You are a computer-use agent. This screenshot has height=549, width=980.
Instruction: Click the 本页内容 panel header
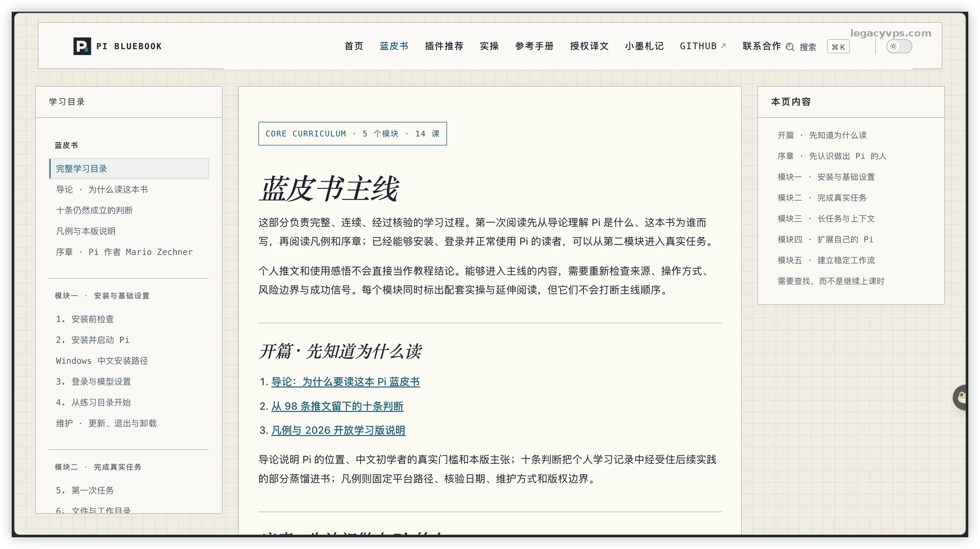(791, 102)
